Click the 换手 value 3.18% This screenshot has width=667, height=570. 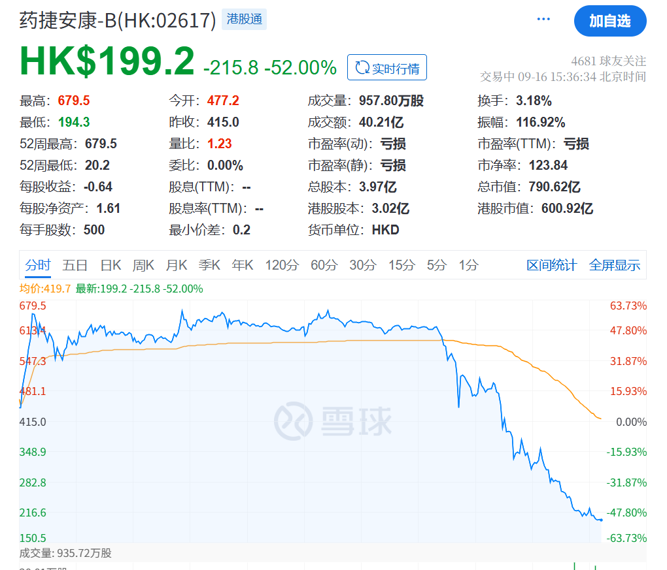[x=534, y=101]
